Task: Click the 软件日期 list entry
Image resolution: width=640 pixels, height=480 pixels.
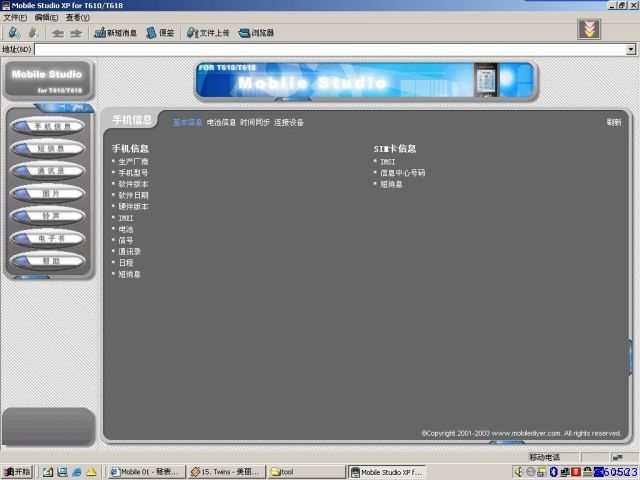Action: point(133,195)
